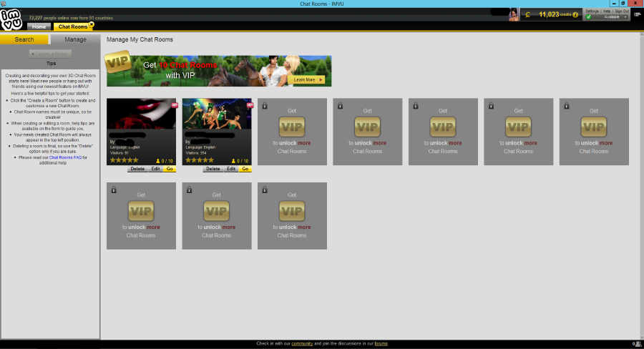Click the AP badge on the red lips room
This screenshot has width=644, height=349.
click(x=174, y=105)
